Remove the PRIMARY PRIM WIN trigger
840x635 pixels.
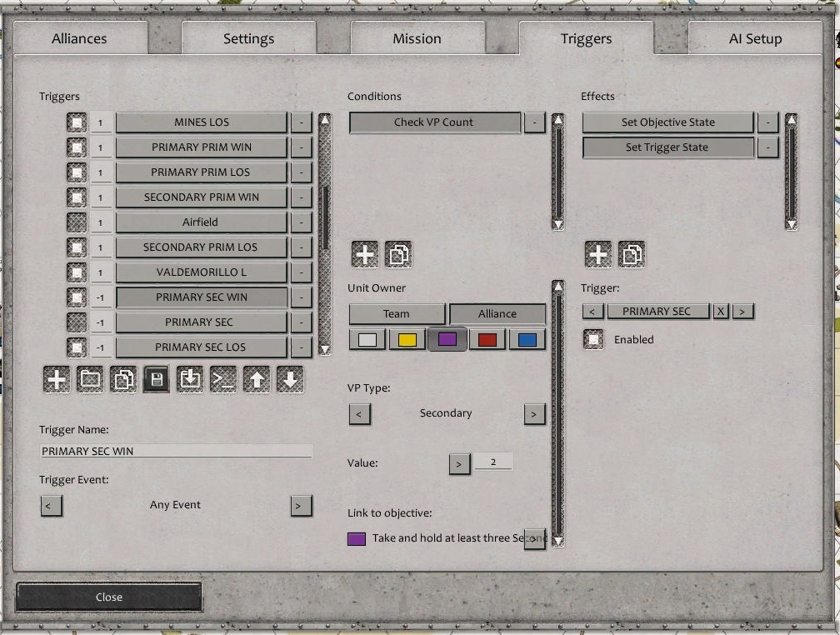click(302, 147)
